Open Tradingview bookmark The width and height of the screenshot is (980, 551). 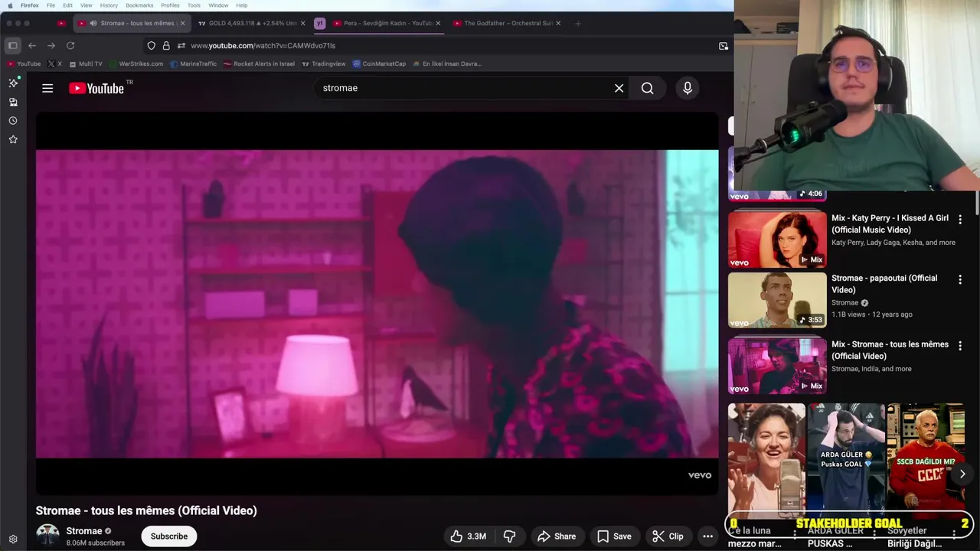click(324, 64)
